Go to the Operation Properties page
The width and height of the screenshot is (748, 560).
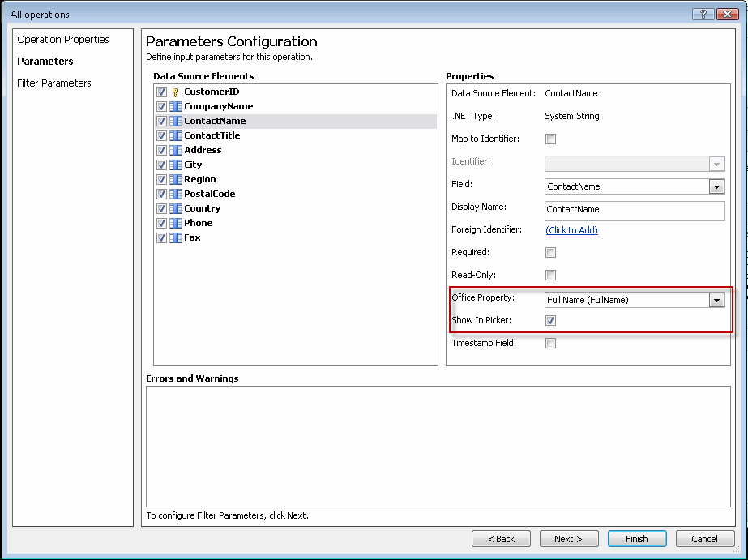63,39
